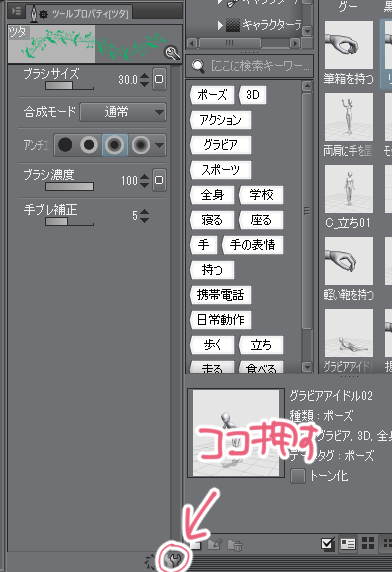The image size is (392, 572).
Task: Click tag list scrollbar down arrow
Action: tap(307, 367)
